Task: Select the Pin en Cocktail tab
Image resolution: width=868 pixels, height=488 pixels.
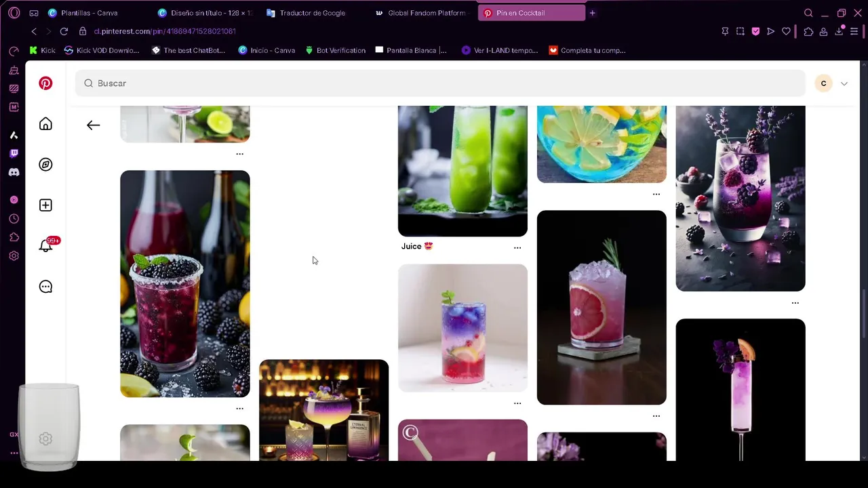Action: click(531, 13)
